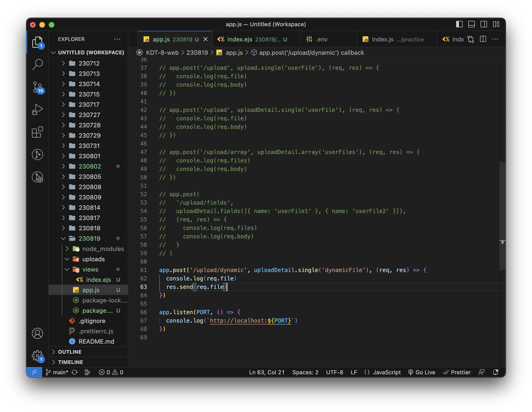Open the Git Graph activity icon
532x412 pixels.
click(37, 155)
